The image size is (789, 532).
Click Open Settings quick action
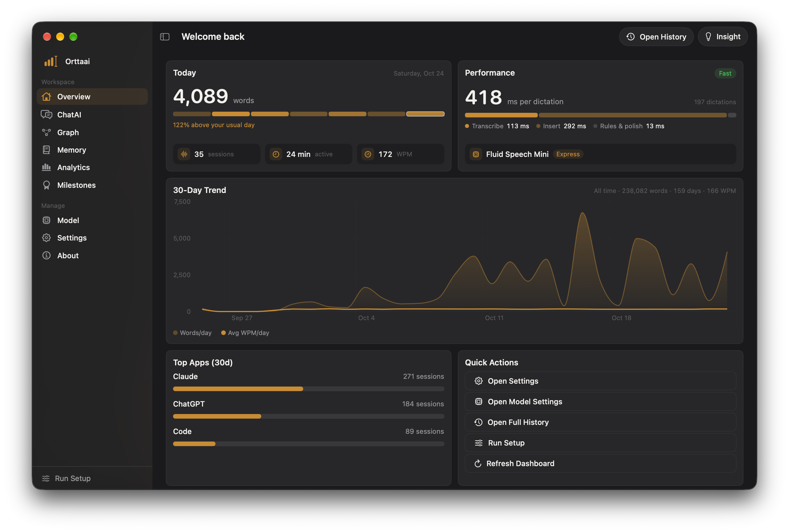pos(600,381)
